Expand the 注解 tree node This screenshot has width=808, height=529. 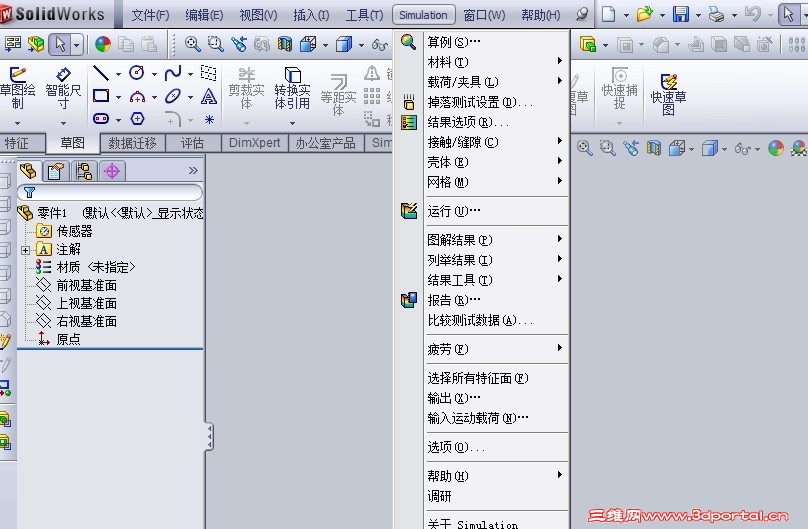point(25,250)
